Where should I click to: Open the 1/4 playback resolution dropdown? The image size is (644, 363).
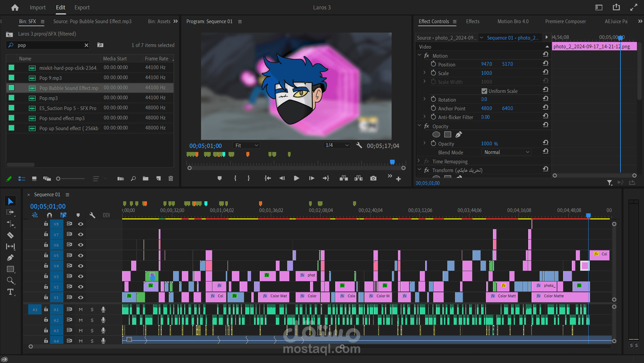coord(337,145)
